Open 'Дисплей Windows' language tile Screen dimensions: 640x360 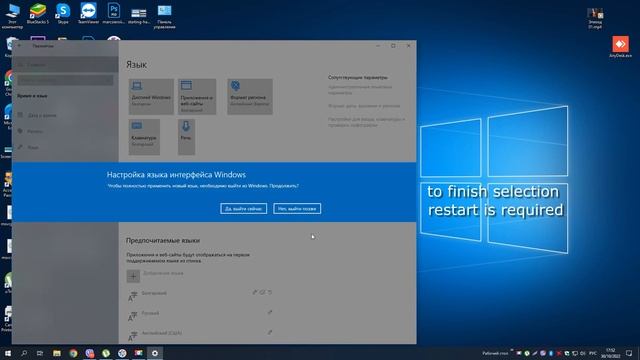point(151,96)
